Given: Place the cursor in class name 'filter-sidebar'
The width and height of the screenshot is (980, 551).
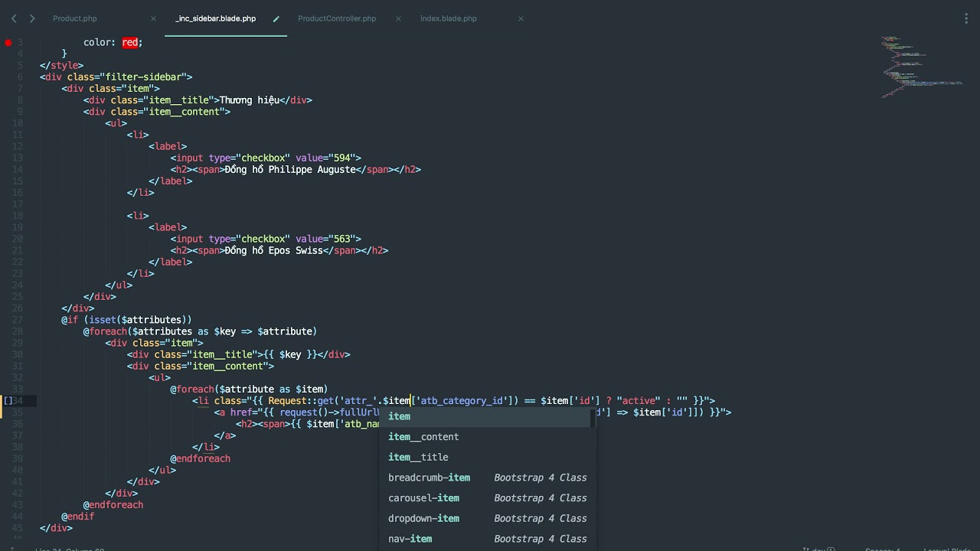Looking at the screenshot, I should tap(143, 77).
